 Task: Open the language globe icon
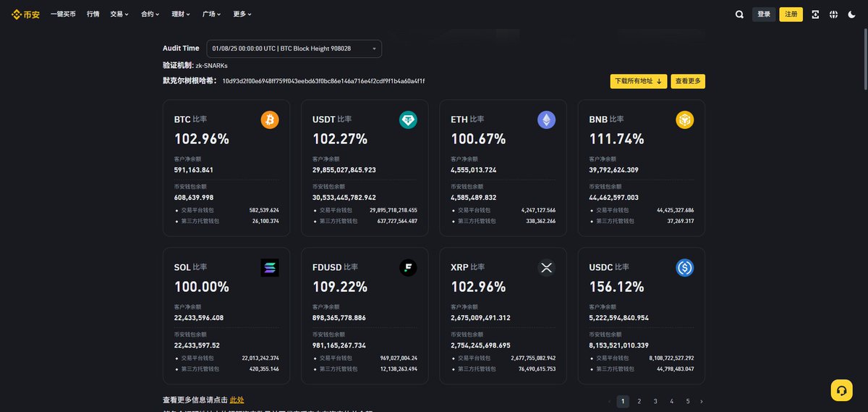pyautogui.click(x=833, y=14)
